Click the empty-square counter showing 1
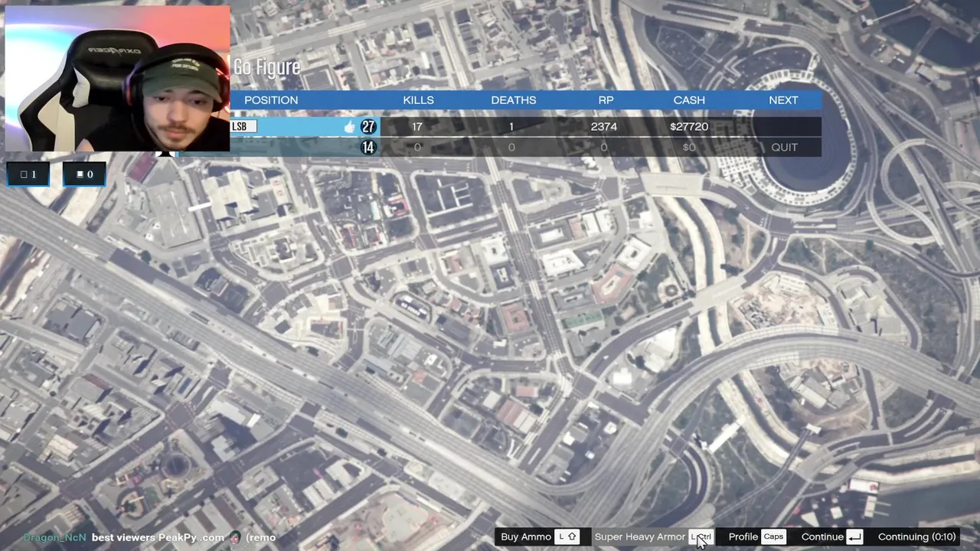The width and height of the screenshot is (980, 551). click(28, 174)
